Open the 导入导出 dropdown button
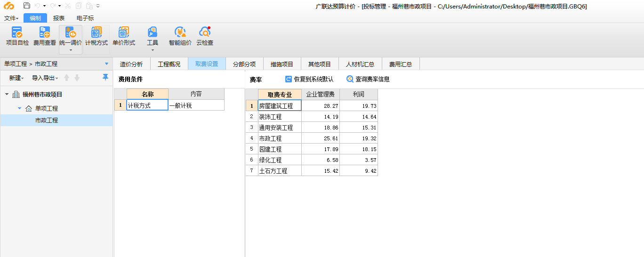Image resolution: width=644 pixels, height=257 pixels. point(45,78)
